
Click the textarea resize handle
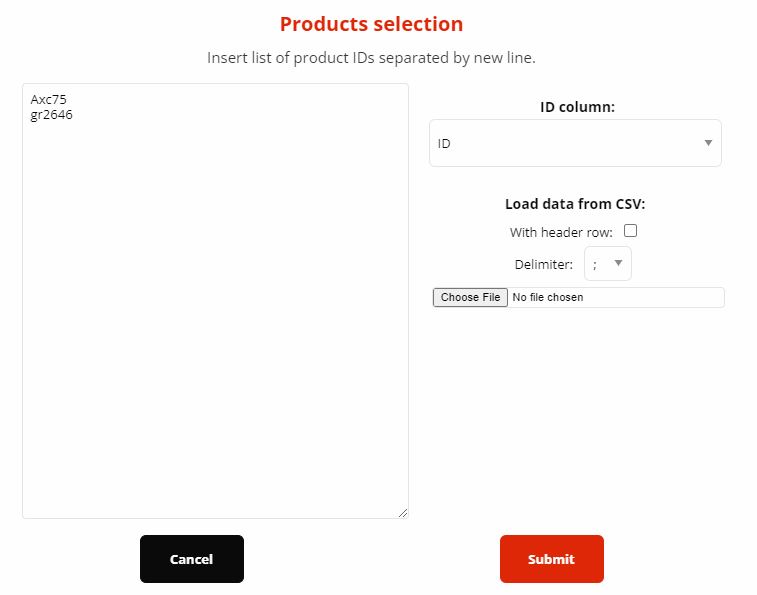(x=403, y=513)
